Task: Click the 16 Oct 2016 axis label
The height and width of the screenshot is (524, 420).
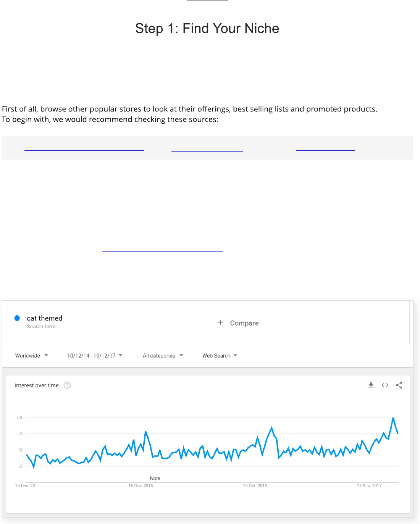Action: 255,485
